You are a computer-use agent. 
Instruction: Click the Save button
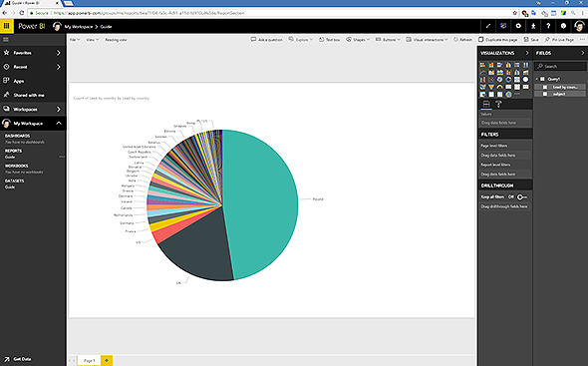[531, 40]
